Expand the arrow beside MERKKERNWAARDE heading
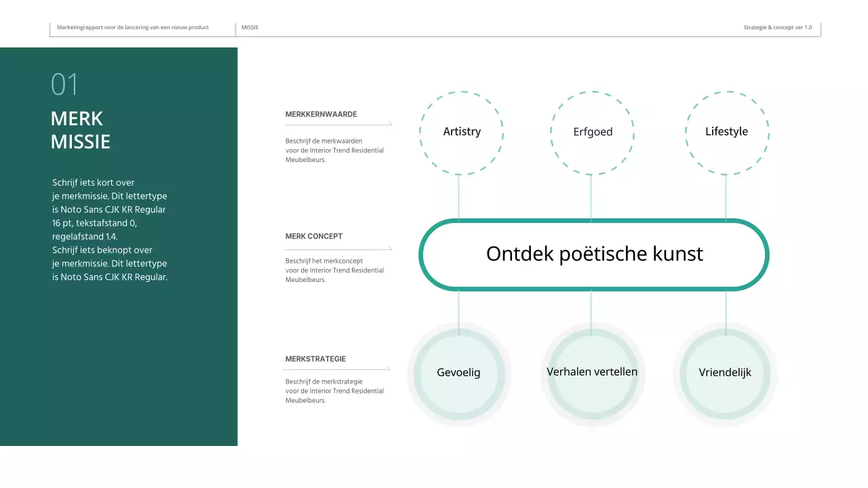Viewport: 868px width, 488px height. coord(389,122)
